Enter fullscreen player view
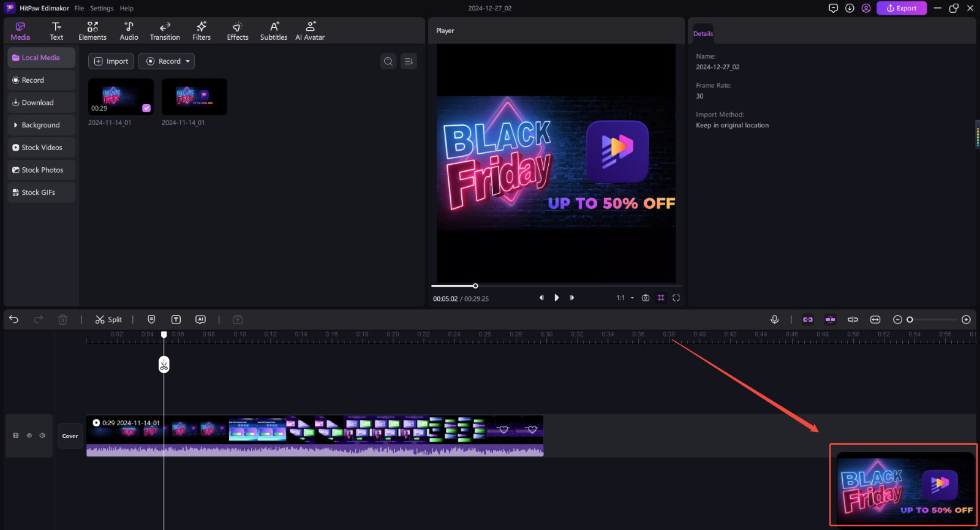The height and width of the screenshot is (530, 980). tap(676, 298)
